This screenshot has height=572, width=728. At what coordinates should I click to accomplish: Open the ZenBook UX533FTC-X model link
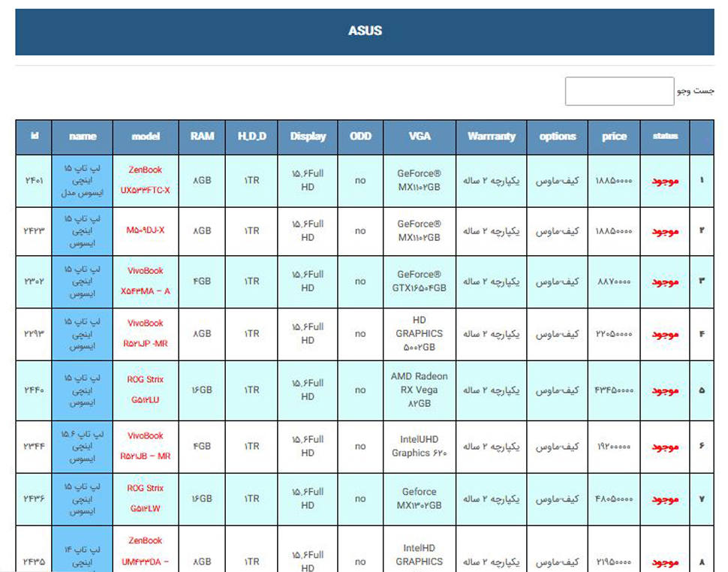pos(146,180)
